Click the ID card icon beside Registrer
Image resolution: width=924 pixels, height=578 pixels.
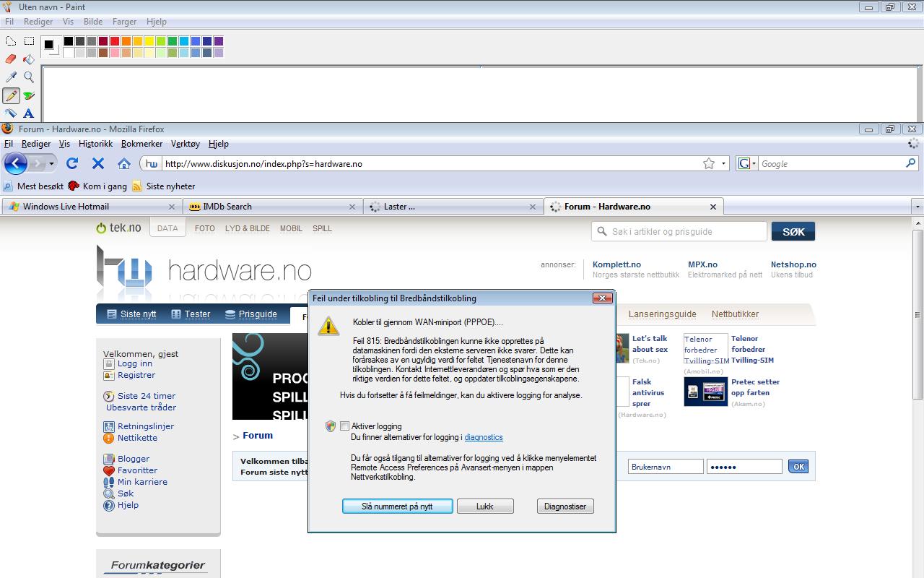pyautogui.click(x=109, y=375)
